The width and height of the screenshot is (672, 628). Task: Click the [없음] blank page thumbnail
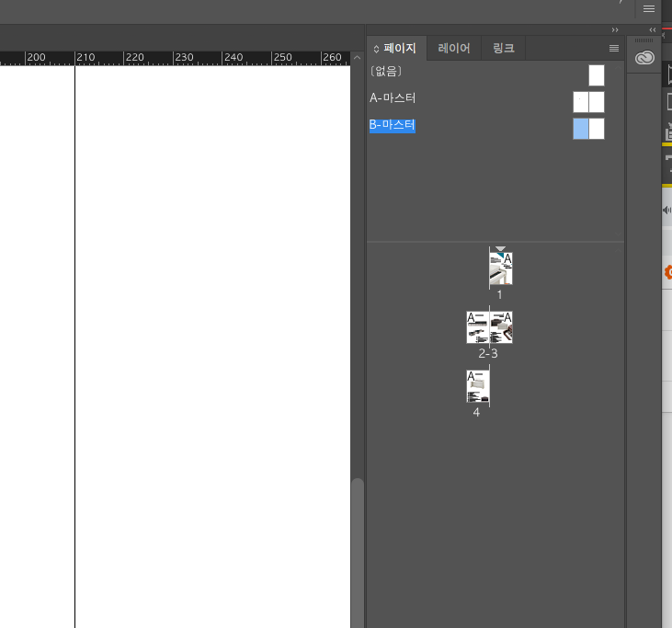coord(596,75)
